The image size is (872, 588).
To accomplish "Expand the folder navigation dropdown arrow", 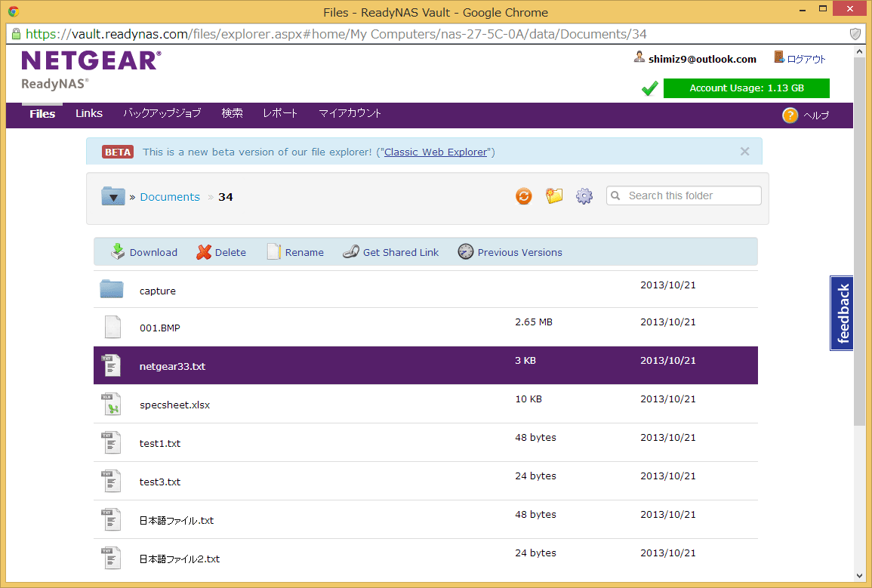I will click(113, 197).
